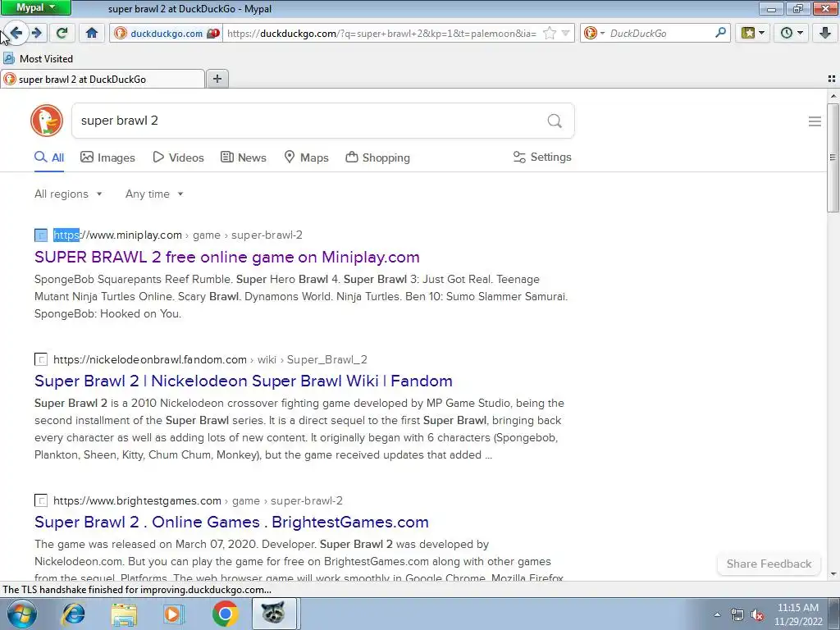Open Super Brawl 2 BrightestGames.com result
The width and height of the screenshot is (840, 630).
coord(231,522)
